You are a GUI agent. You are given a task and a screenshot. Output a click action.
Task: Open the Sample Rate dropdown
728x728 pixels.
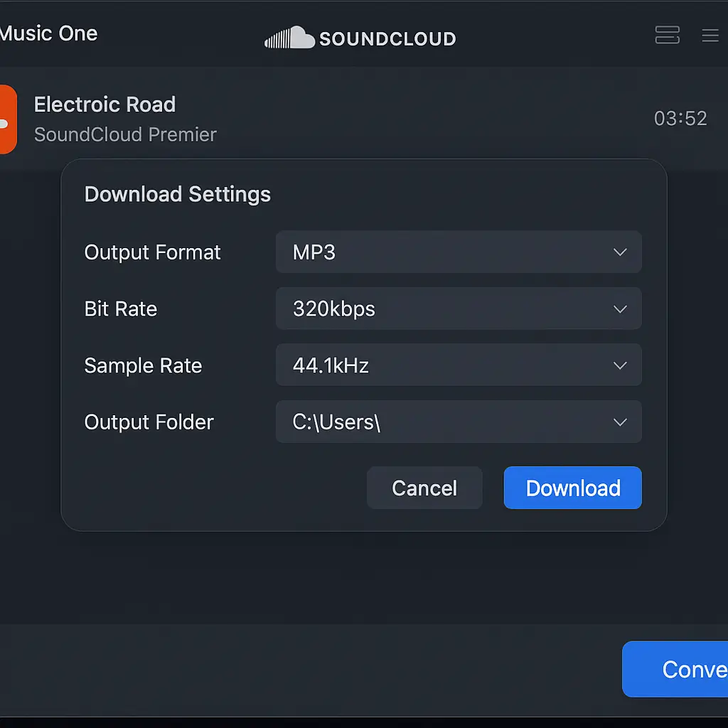click(x=459, y=365)
